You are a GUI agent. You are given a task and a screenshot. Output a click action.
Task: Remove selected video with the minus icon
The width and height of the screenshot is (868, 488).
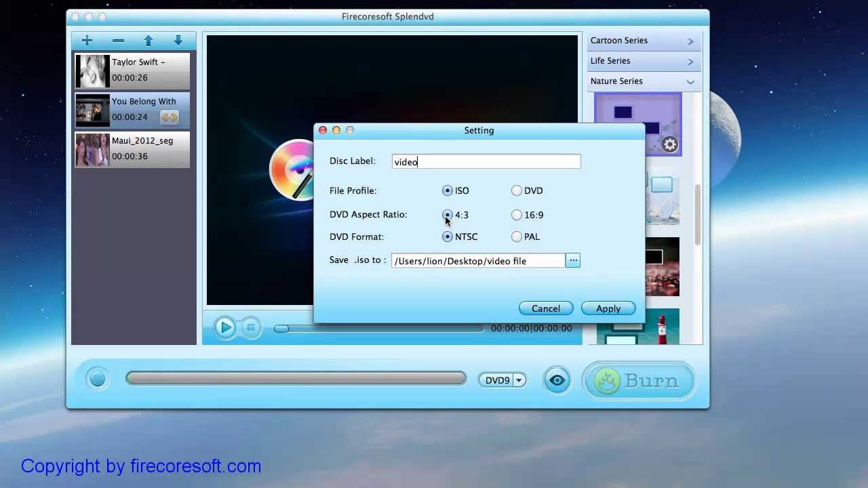(118, 41)
